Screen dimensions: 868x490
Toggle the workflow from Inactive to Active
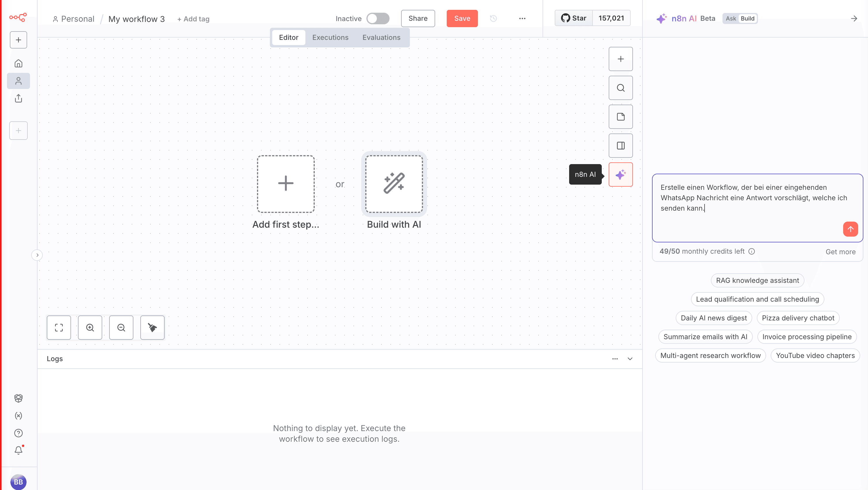click(378, 18)
